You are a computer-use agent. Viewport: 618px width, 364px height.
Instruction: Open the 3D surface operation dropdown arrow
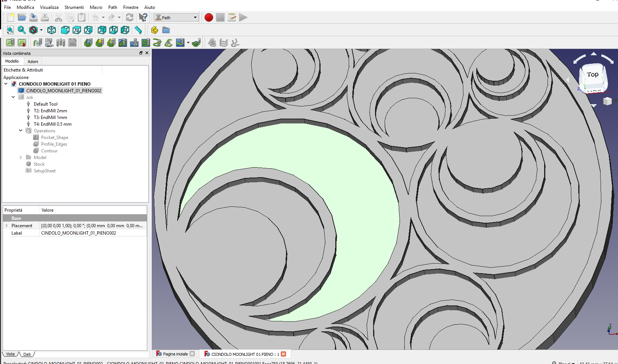[x=188, y=43]
